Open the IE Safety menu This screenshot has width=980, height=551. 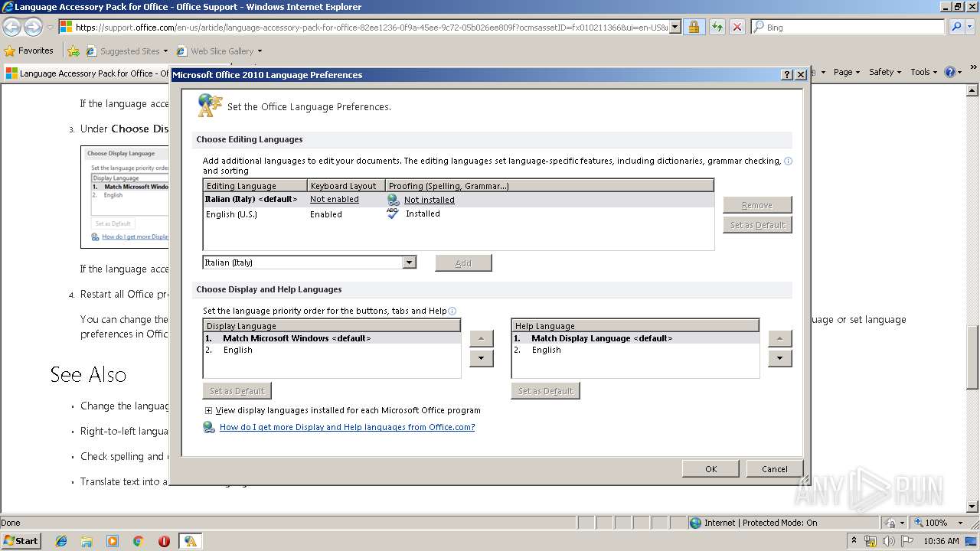point(884,72)
